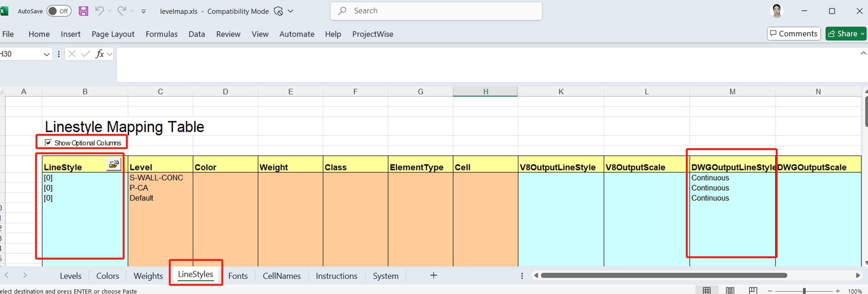Click the Search box in title bar

tap(436, 11)
